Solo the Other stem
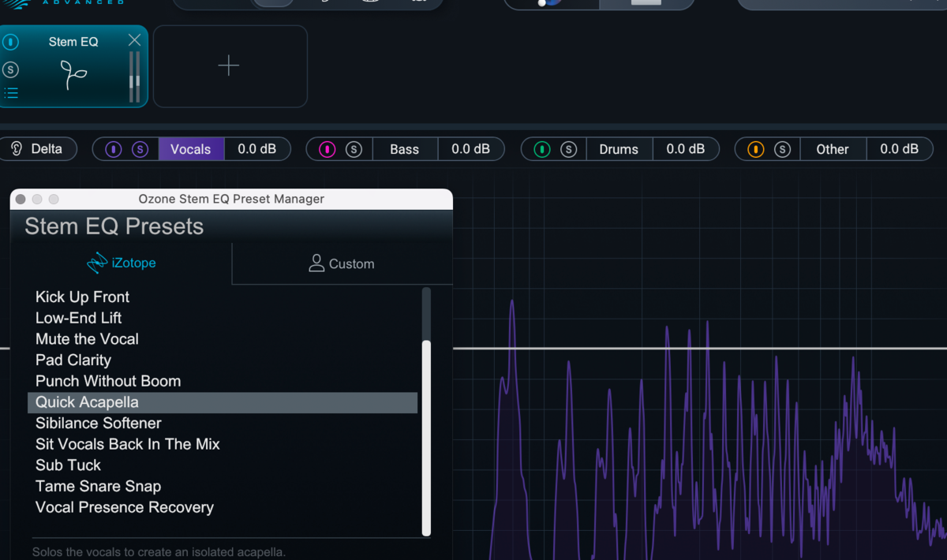The height and width of the screenshot is (560, 947). coord(782,149)
